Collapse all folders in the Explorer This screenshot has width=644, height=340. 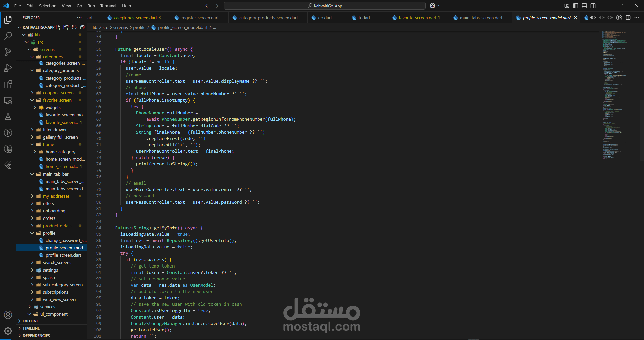[x=82, y=27]
